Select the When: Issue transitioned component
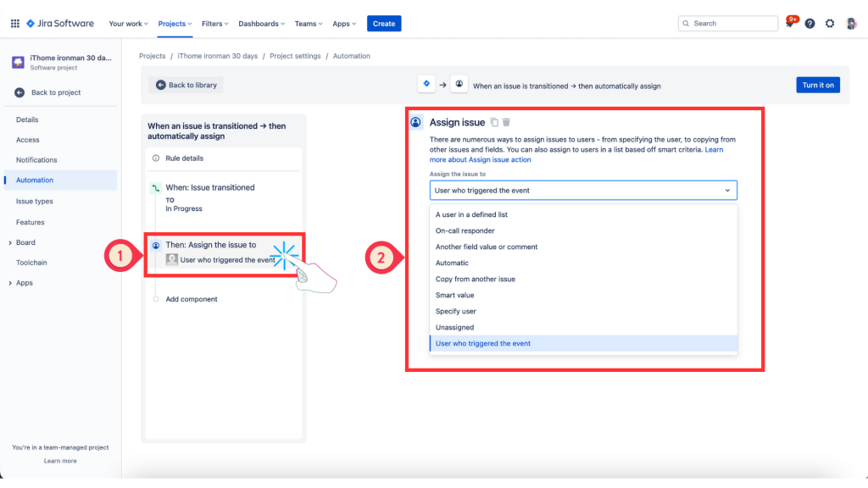The image size is (868, 488). click(x=224, y=197)
